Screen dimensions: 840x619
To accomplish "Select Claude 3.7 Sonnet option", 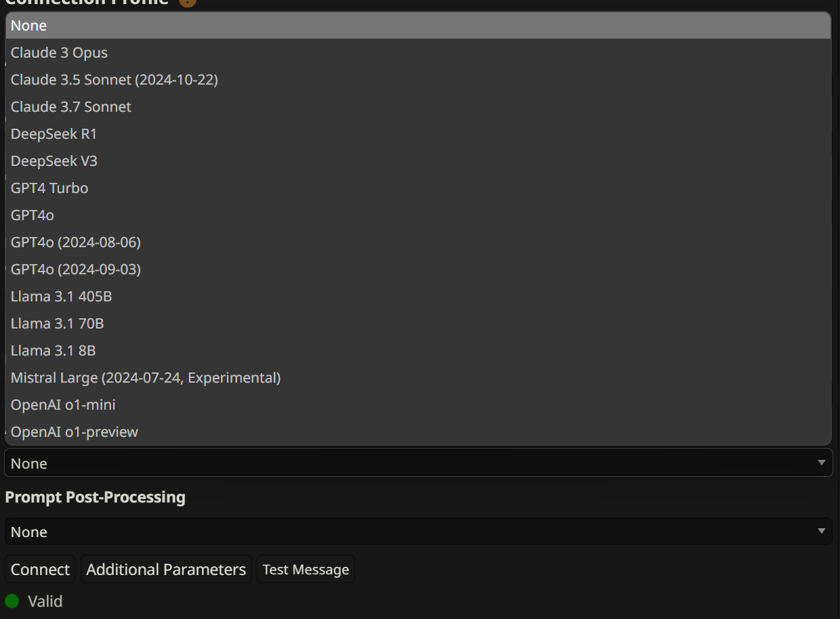I will (418, 107).
